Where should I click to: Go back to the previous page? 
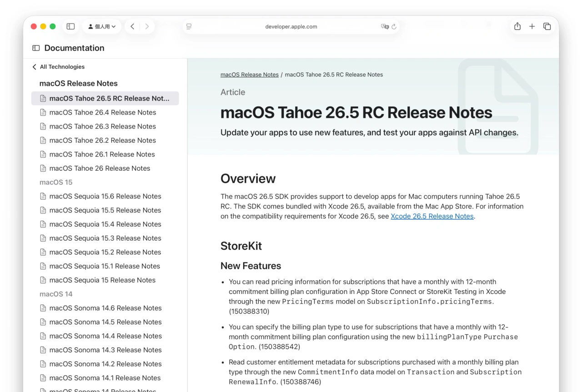132,26
